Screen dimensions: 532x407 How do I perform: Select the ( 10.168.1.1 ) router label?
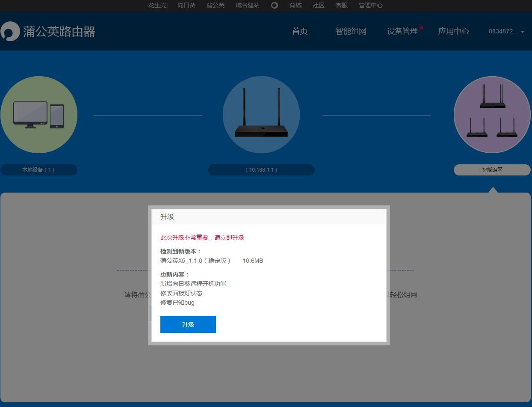click(261, 170)
